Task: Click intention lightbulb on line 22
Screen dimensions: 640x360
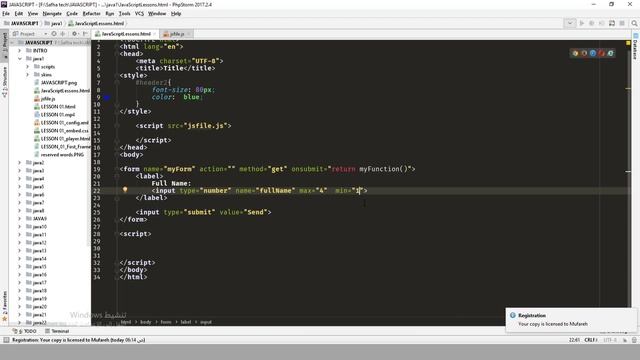Action: (125, 190)
